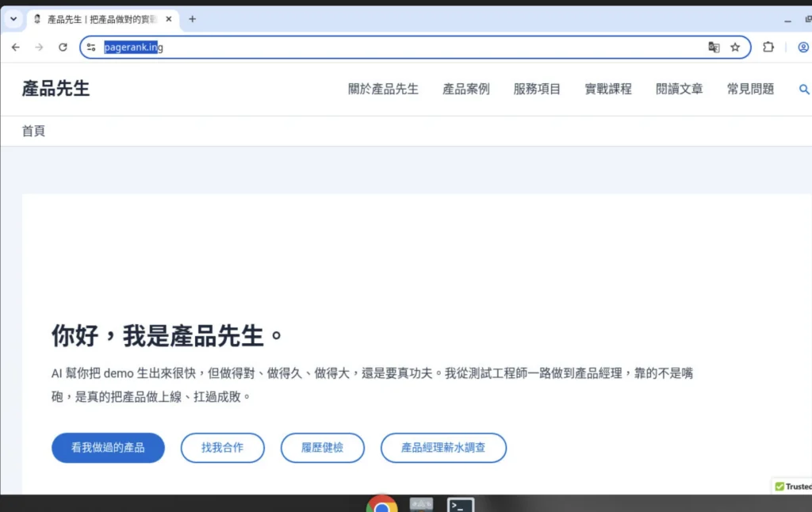Close the 產品先生 browser tab

pos(168,19)
